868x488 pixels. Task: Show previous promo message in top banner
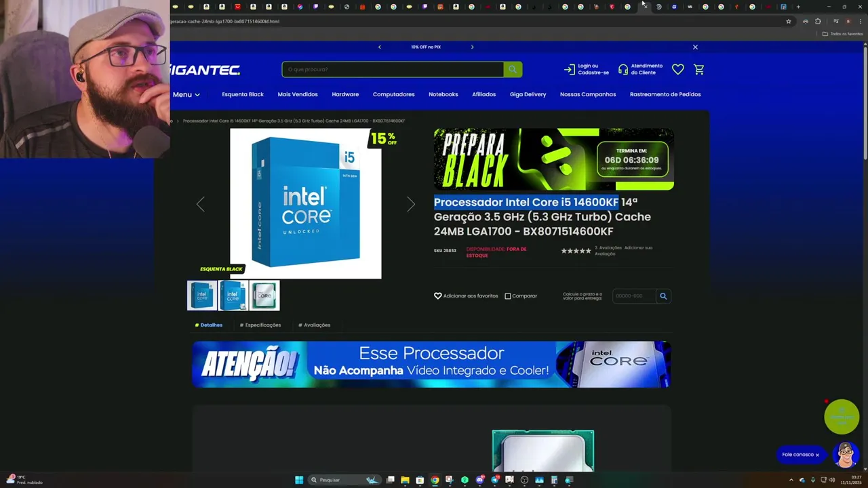click(x=380, y=47)
